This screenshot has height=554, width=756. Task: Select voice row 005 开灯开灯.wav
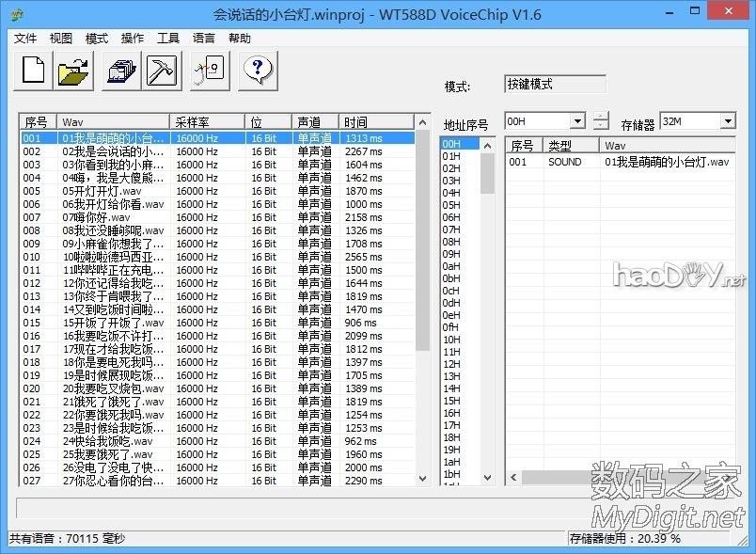point(216,191)
